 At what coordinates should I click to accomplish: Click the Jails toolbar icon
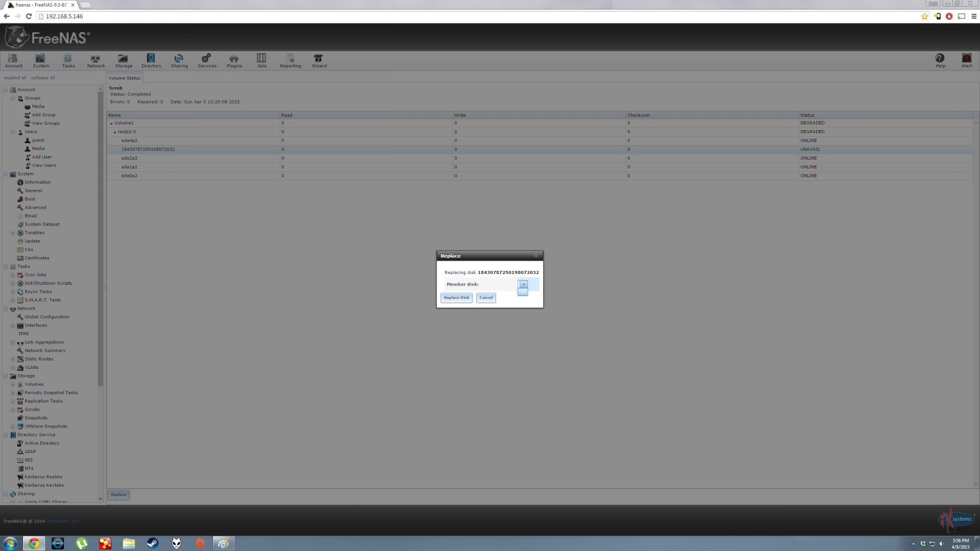[261, 60]
